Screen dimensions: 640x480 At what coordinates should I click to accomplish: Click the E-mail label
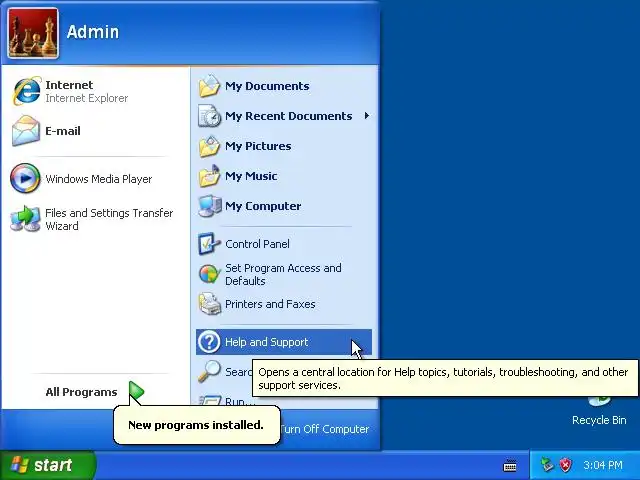pos(63,131)
